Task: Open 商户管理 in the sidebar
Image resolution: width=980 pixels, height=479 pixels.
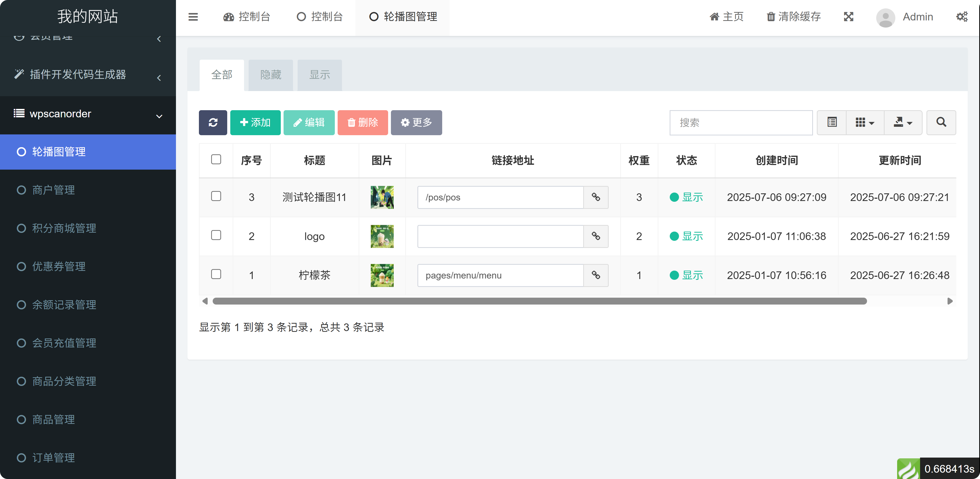Action: point(53,190)
